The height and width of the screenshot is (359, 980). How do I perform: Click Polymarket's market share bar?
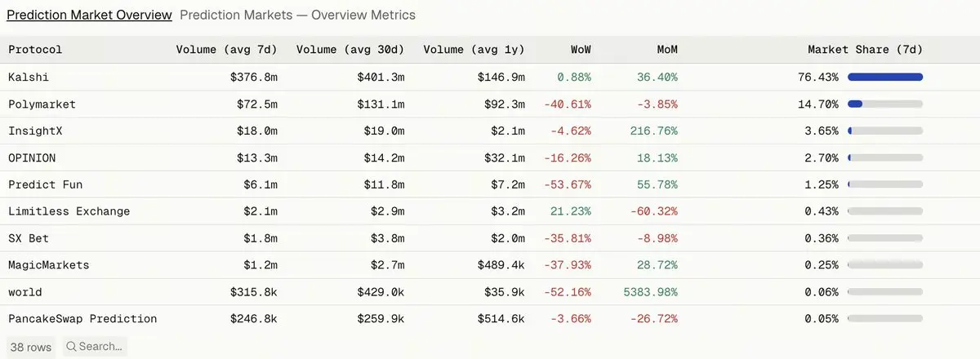[885, 104]
